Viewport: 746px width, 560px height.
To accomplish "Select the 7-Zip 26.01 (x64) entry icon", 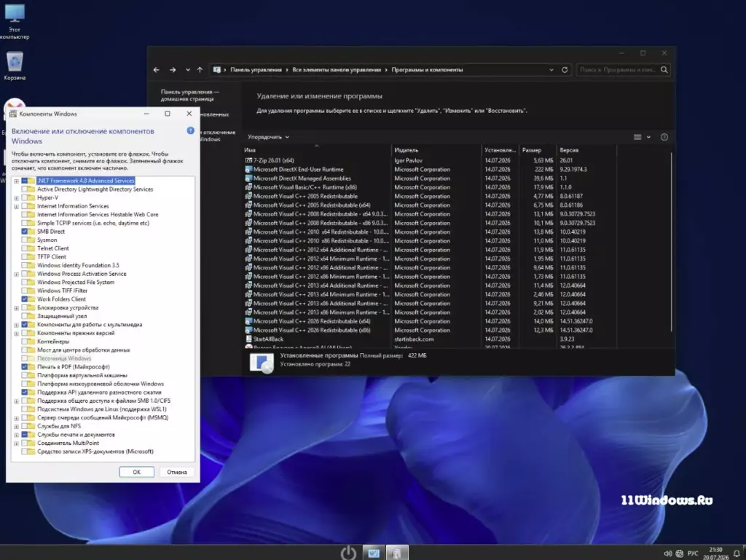I will click(x=248, y=161).
